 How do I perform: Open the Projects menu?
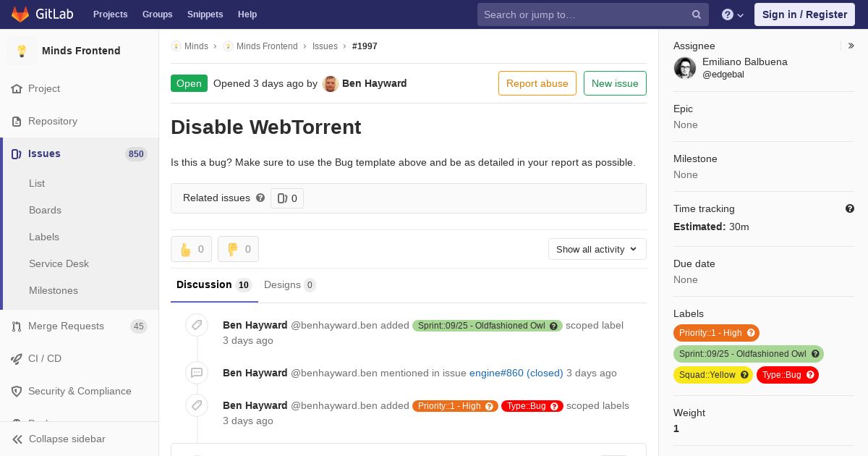(110, 14)
